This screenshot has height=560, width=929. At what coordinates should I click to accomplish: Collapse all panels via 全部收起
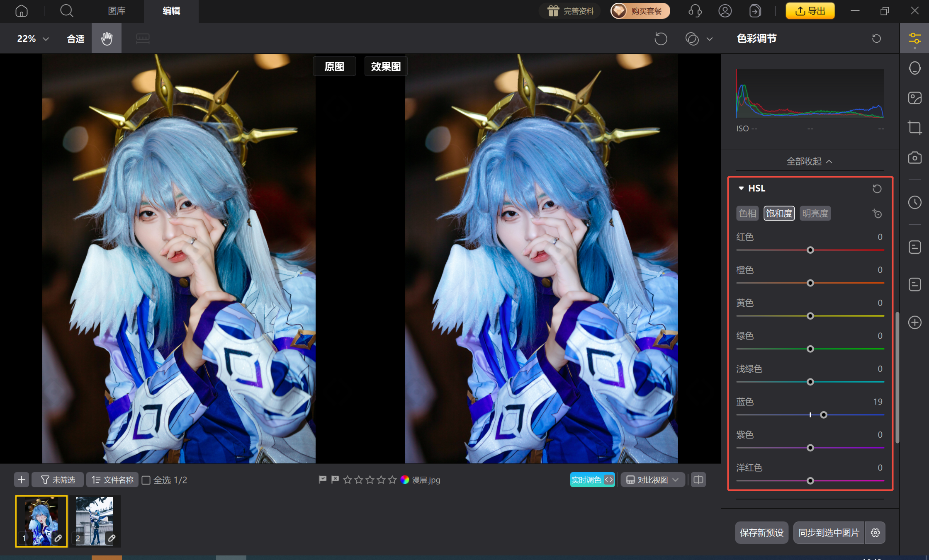810,161
